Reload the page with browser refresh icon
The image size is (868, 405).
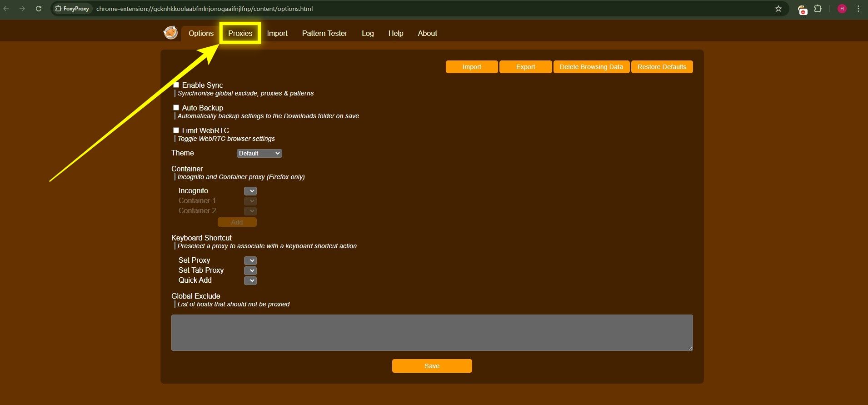(39, 9)
